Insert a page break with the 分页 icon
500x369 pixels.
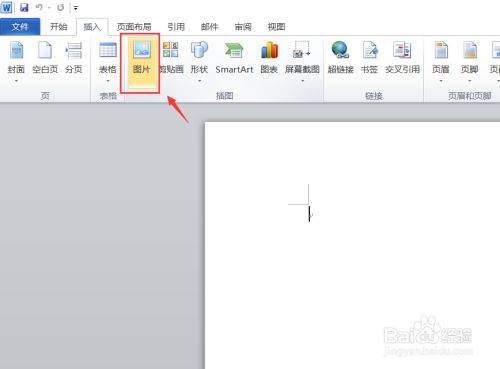click(74, 51)
